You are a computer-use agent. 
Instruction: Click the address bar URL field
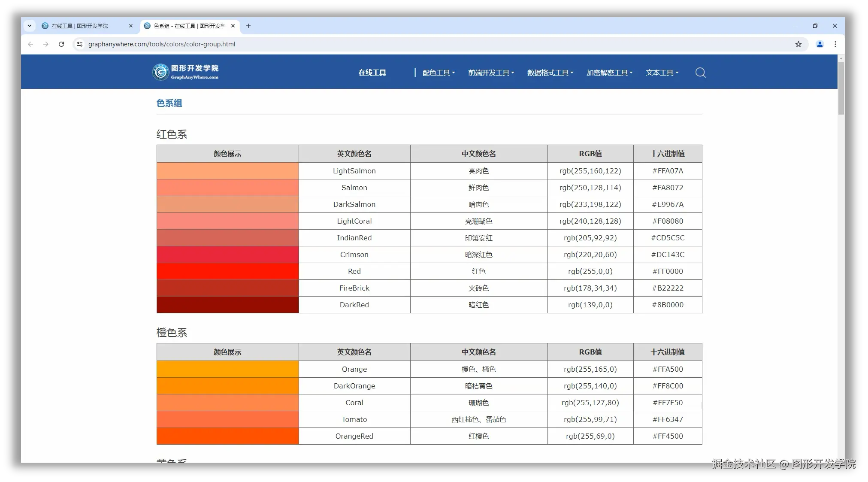161,44
